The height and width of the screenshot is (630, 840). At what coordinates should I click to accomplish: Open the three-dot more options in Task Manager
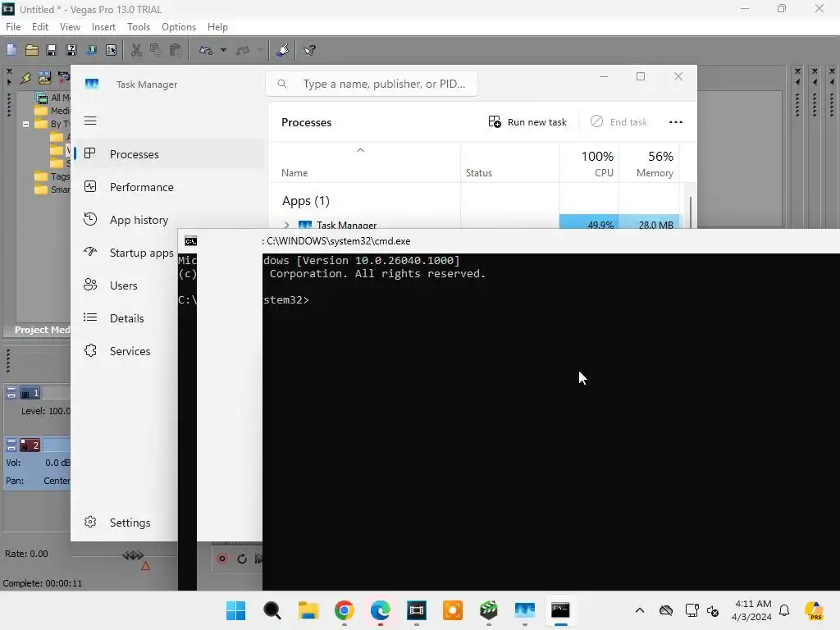pos(676,122)
